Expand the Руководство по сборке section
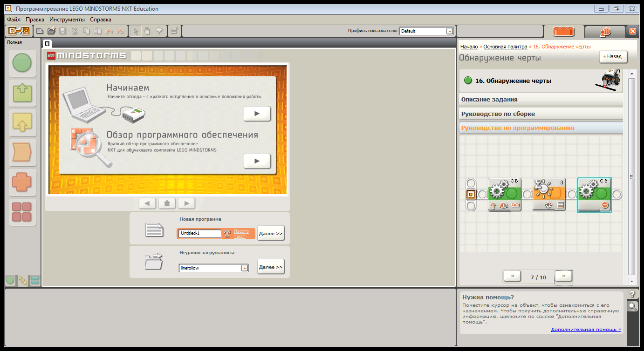The image size is (644, 351). click(x=541, y=114)
